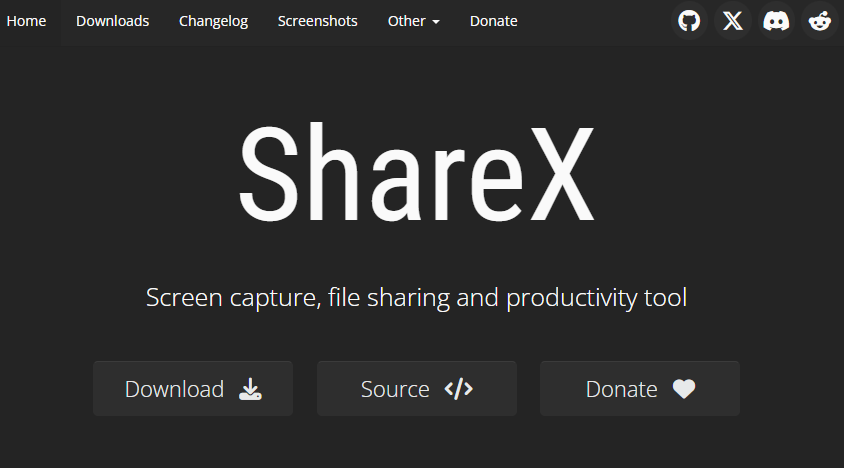Open the X (Twitter) social icon
844x468 pixels.
pyautogui.click(x=733, y=21)
